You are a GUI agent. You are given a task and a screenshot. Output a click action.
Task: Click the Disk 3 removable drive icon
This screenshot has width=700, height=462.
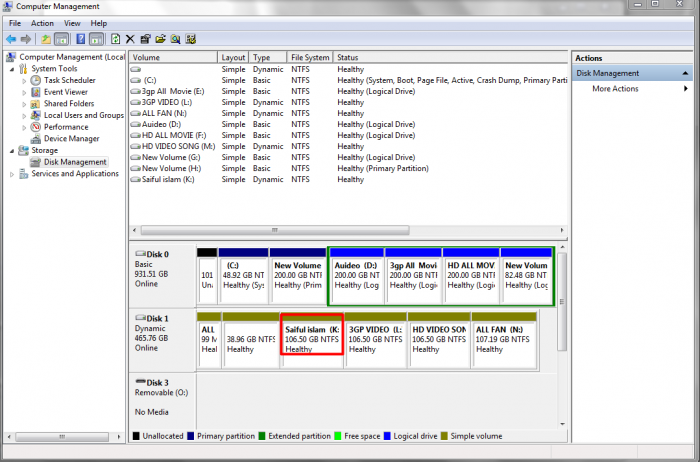(x=140, y=383)
